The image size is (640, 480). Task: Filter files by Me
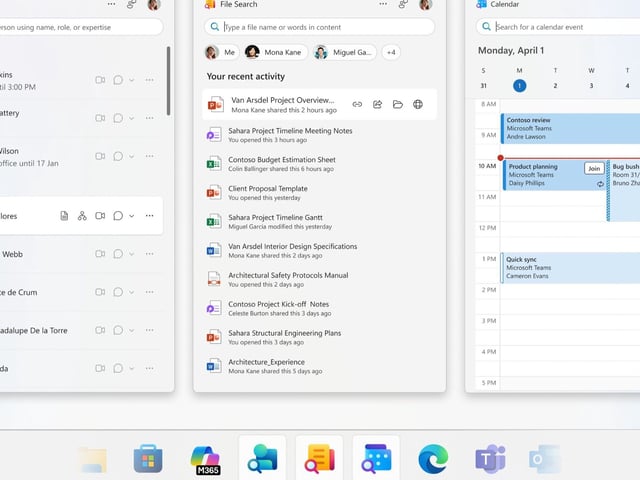coord(221,52)
